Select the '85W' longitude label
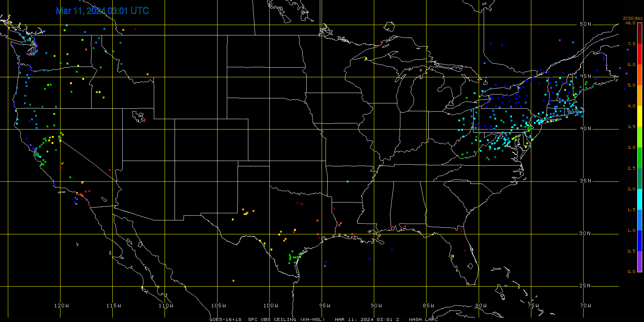Image resolution: width=644 pixels, height=322 pixels. tap(429, 306)
